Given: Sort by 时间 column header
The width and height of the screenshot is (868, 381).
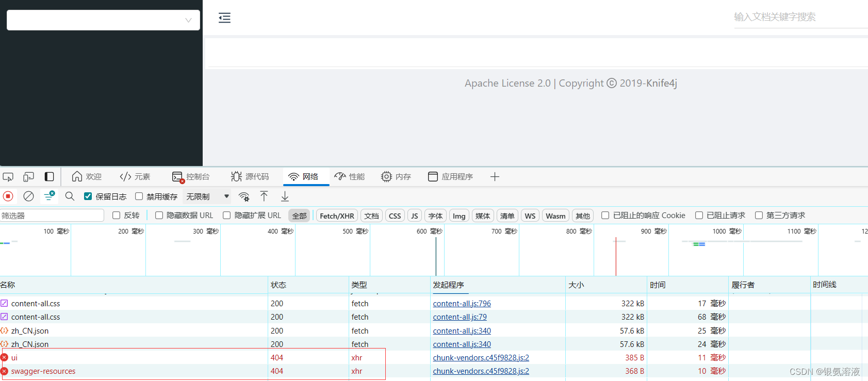Looking at the screenshot, I should (687, 285).
